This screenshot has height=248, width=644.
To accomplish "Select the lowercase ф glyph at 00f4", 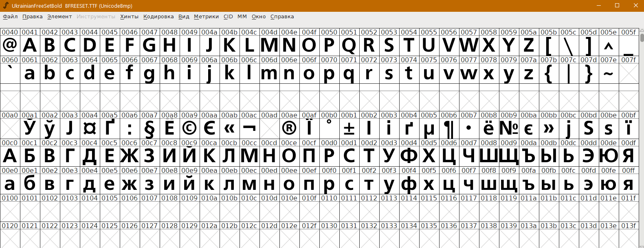I will [409, 184].
